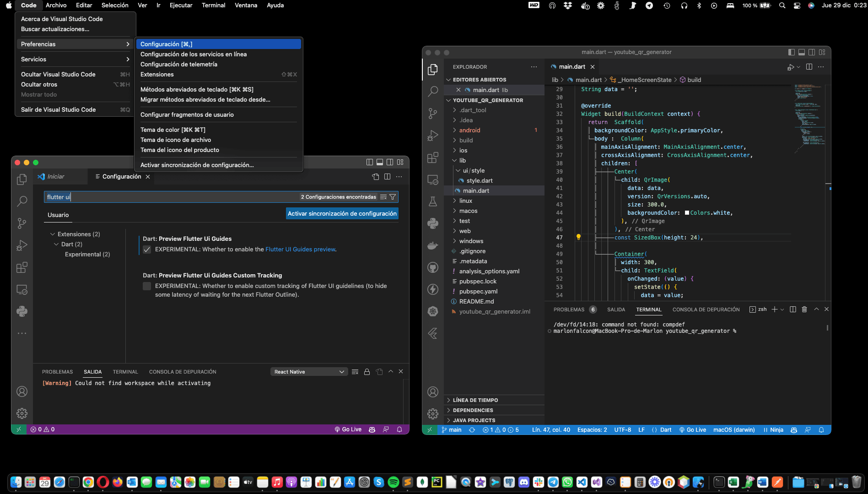Toggle primary sidebar in left window title bar
Viewport: 868px width, 494px height.
click(x=370, y=162)
